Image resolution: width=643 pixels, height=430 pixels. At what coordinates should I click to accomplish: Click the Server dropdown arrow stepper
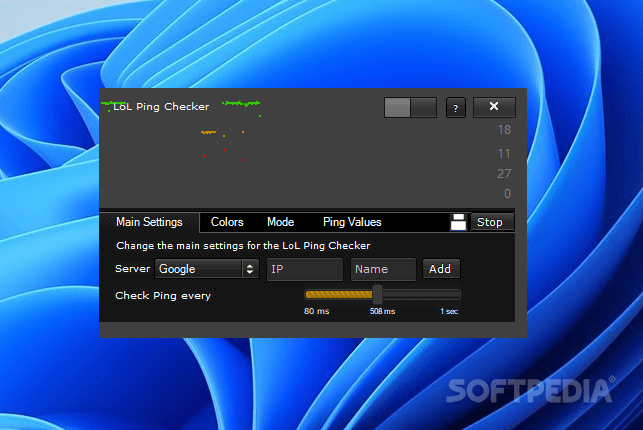coord(250,269)
